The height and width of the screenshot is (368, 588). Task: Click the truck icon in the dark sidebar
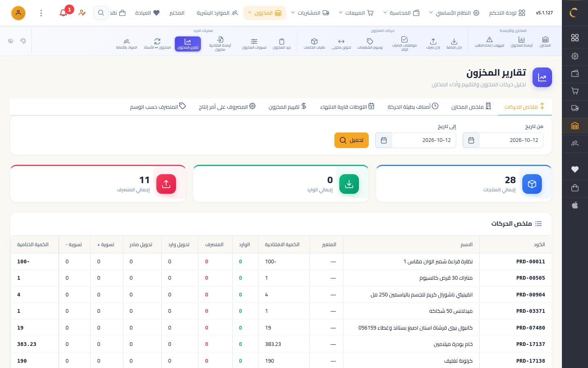coord(575,108)
